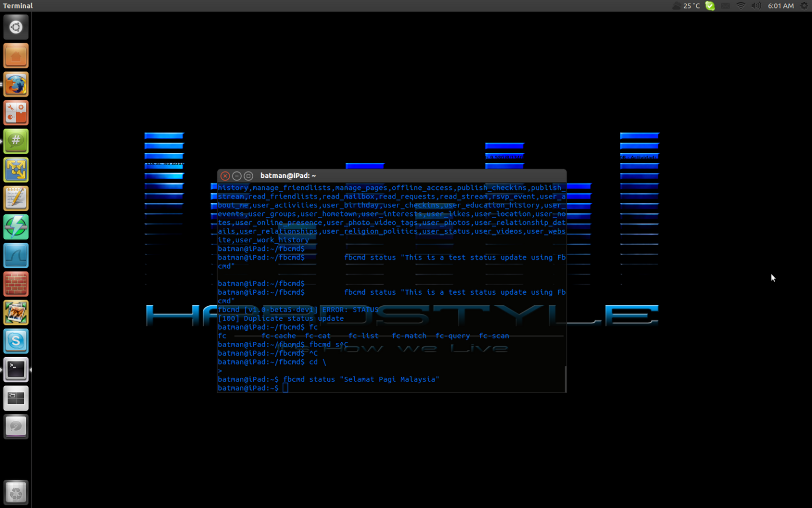The width and height of the screenshot is (812, 508).
Task: Open the Home folder from the launcher
Action: pyautogui.click(x=16, y=56)
